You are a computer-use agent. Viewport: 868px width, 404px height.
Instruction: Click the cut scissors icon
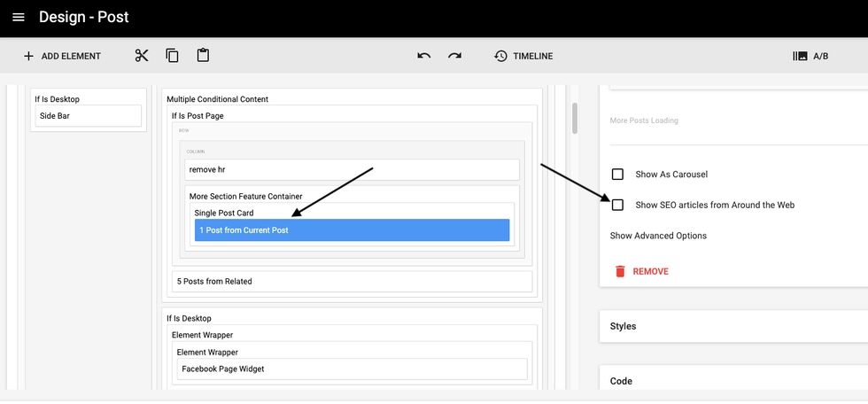[142, 56]
